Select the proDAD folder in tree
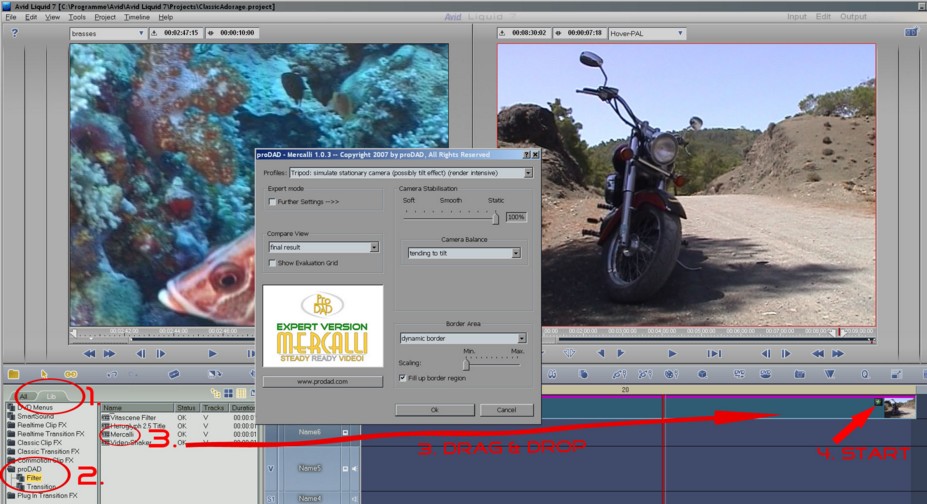Viewport: 927px width, 504px height. point(29,469)
